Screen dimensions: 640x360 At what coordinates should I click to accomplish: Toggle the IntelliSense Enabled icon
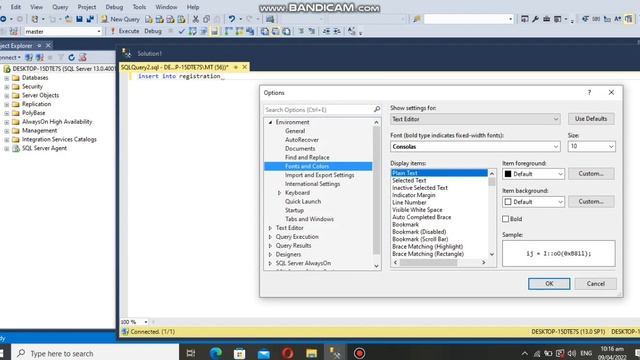[214, 31]
